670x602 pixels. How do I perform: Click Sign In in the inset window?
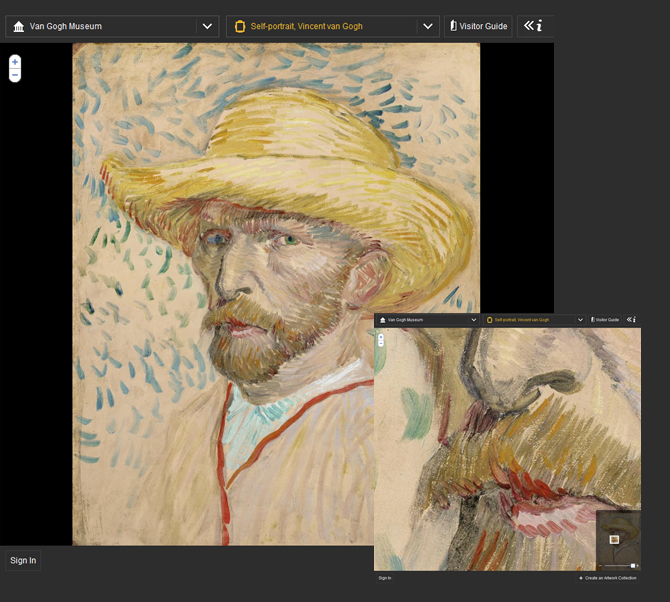tap(385, 578)
